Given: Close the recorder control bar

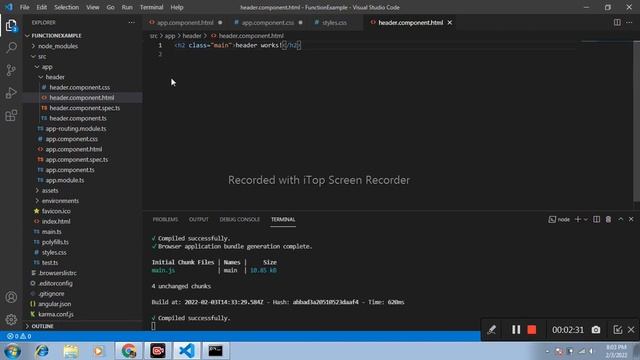Looking at the screenshot, I should (x=631, y=329).
